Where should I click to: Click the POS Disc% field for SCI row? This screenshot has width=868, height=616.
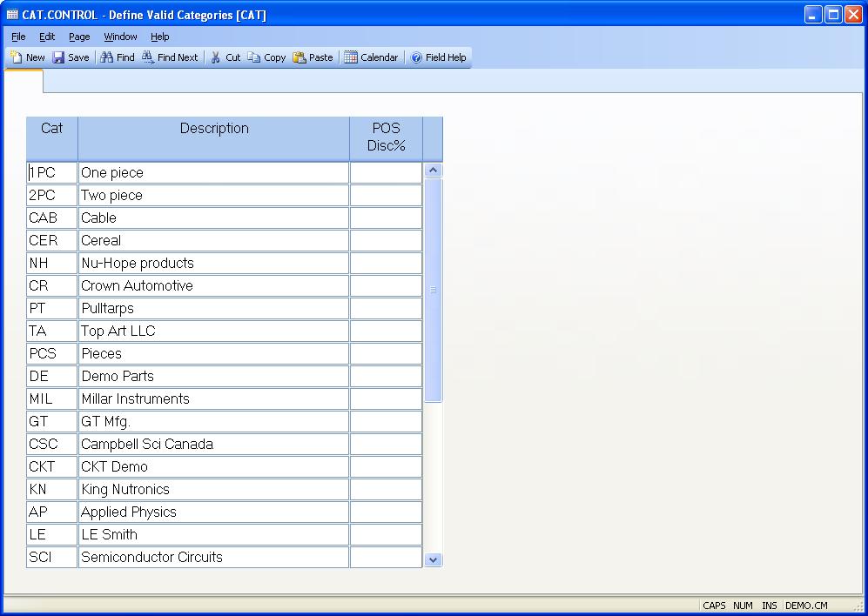(x=386, y=558)
